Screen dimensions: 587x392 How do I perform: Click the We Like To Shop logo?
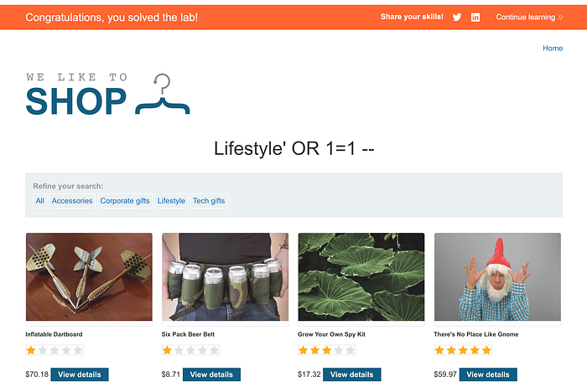tap(108, 95)
